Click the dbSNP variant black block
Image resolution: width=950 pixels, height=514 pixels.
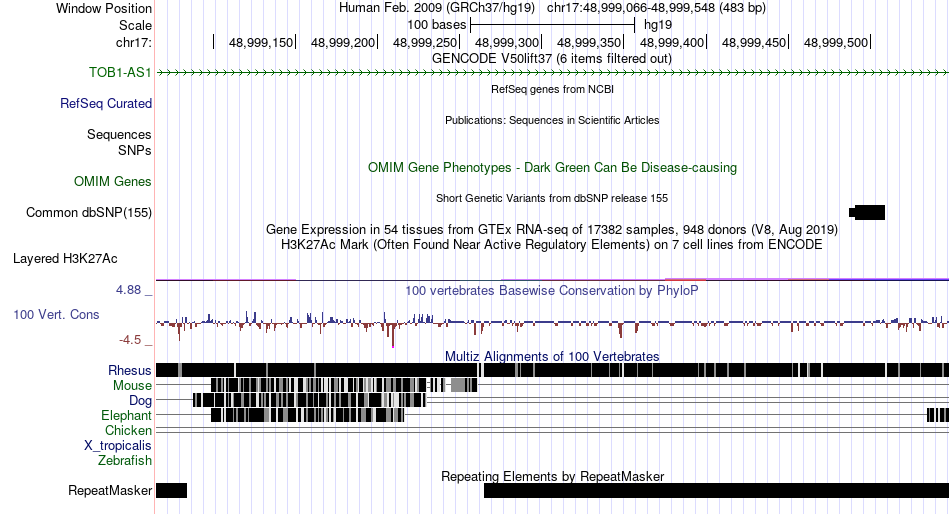pyautogui.click(x=867, y=212)
